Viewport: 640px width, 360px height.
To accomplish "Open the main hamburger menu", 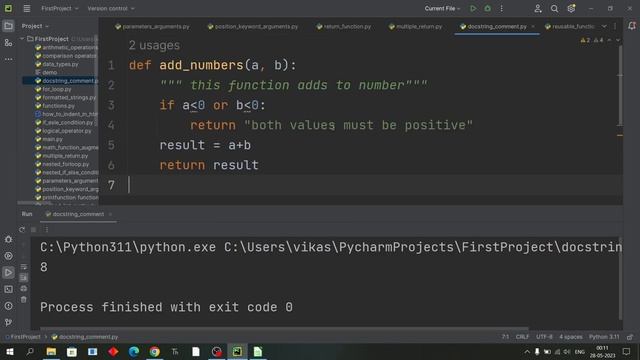I will click(27, 8).
